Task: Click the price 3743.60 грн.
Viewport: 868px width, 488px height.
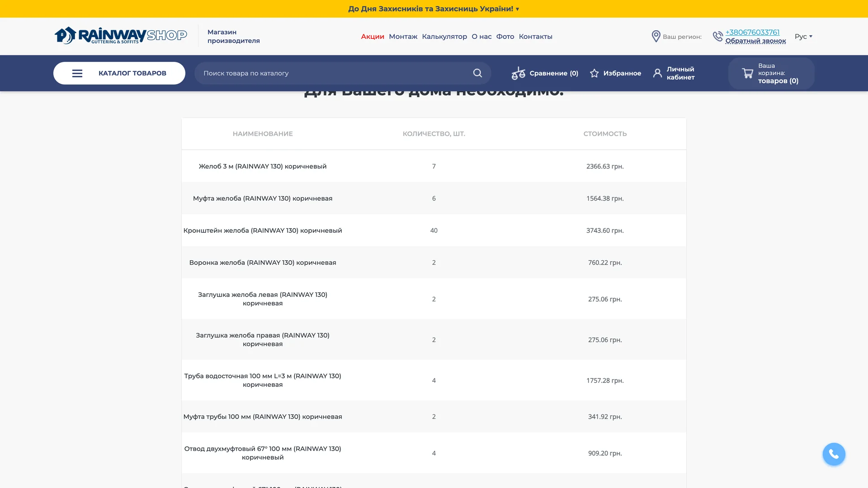Action: pyautogui.click(x=605, y=230)
